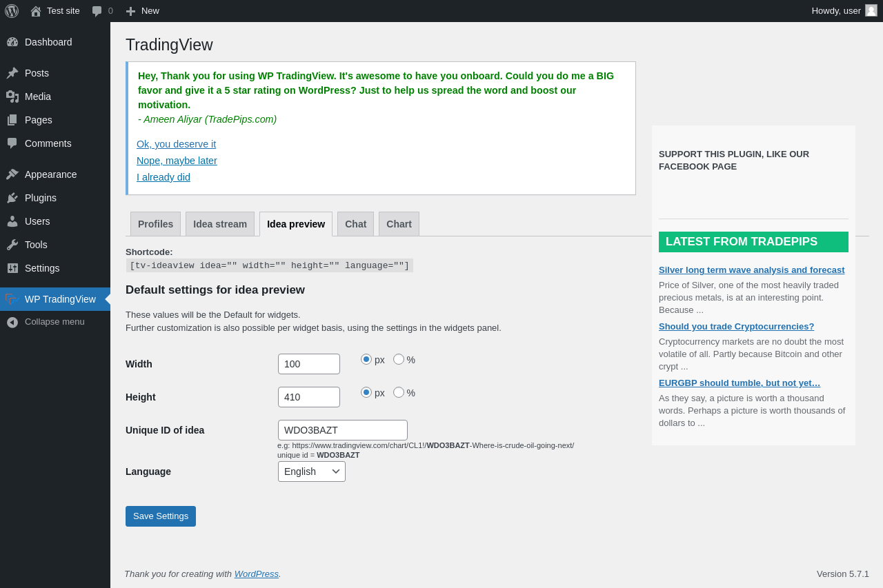This screenshot has width=883, height=588.
Task: Open the Chat tab
Action: pyautogui.click(x=355, y=224)
